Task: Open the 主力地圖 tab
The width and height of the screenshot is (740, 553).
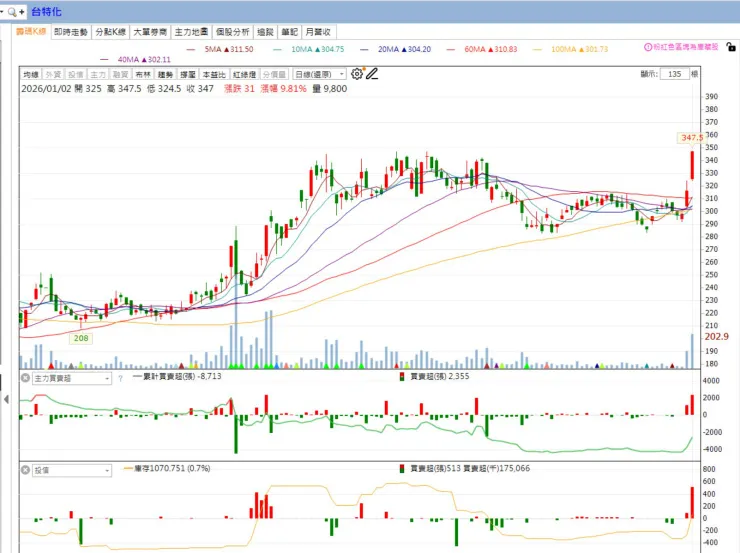Action: coord(191,32)
